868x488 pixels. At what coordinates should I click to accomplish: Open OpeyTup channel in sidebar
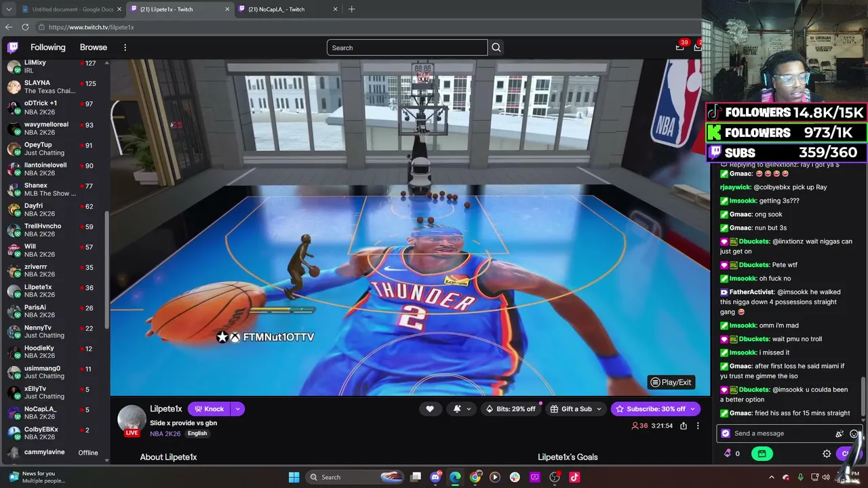click(x=53, y=148)
